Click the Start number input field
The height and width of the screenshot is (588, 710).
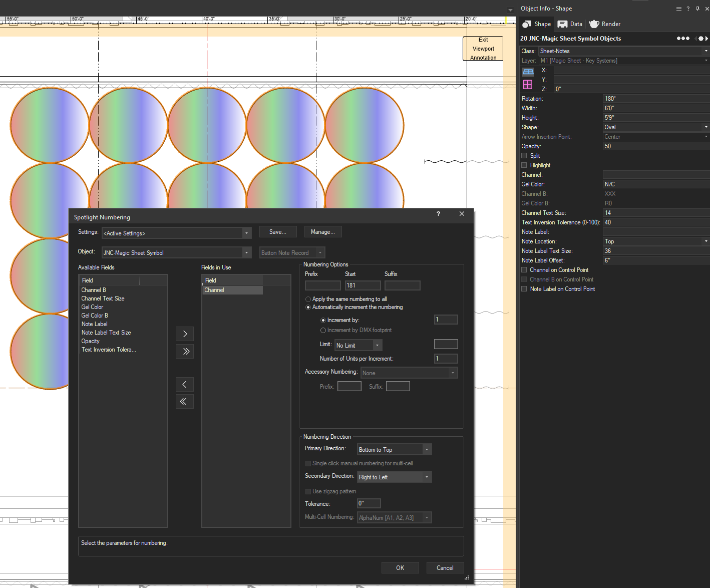click(363, 285)
